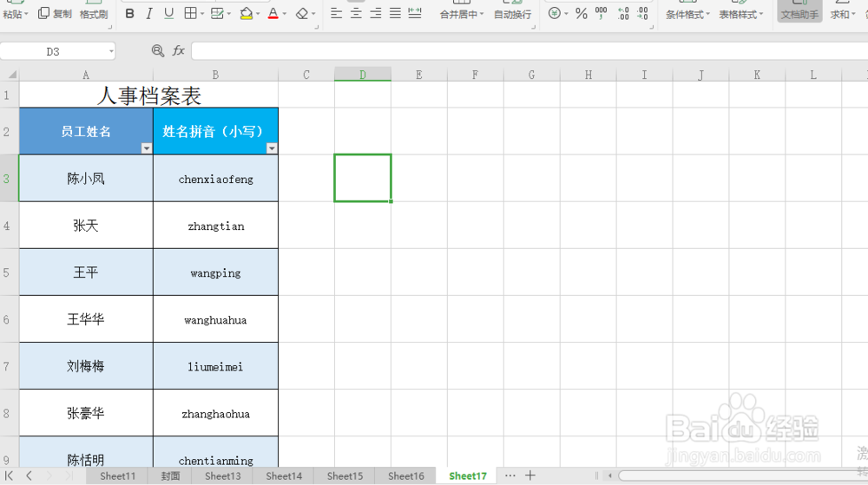
Task: Apply yellow fill color bucket
Action: [x=247, y=14]
